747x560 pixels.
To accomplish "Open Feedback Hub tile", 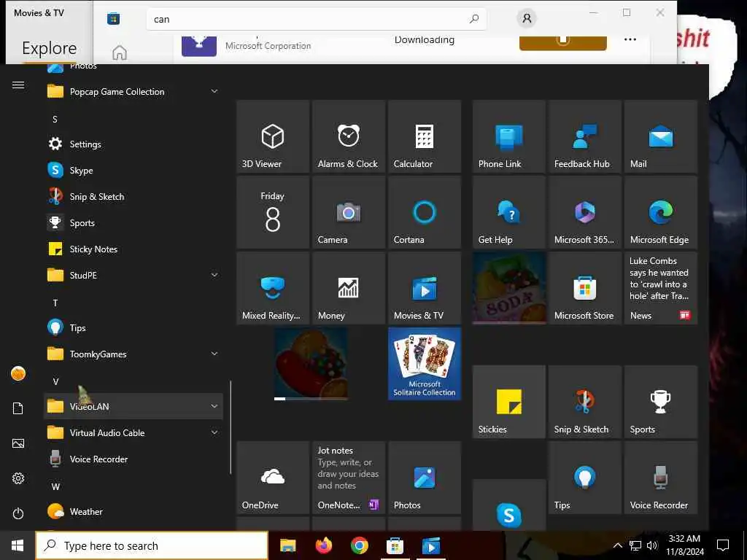I will point(585,136).
